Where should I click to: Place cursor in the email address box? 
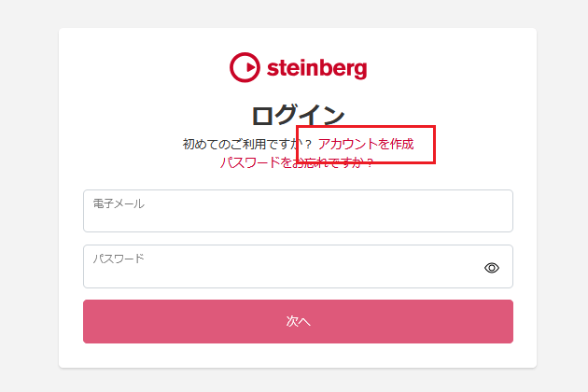(x=298, y=217)
